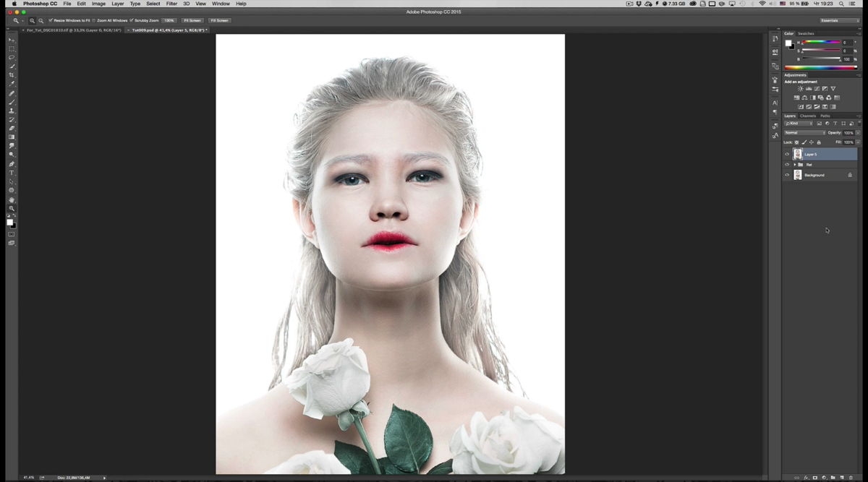
Task: Toggle lock image pixels brush icon
Action: (x=804, y=142)
